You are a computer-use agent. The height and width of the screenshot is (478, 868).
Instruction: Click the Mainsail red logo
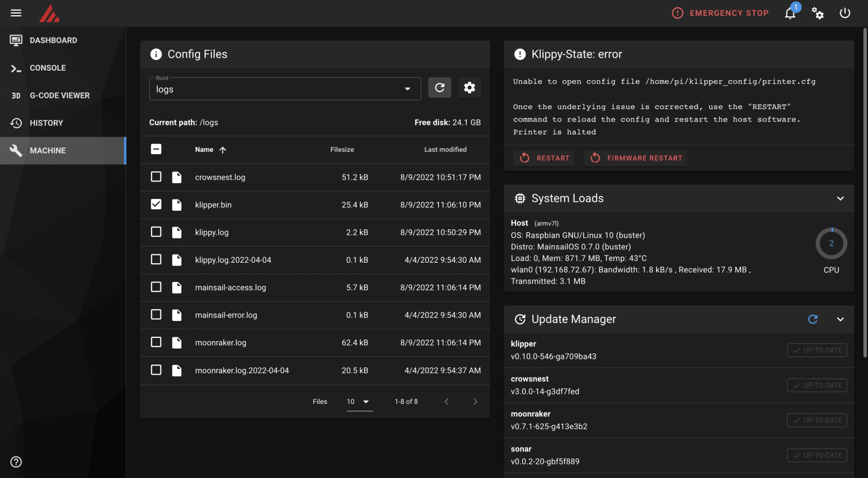[x=49, y=14]
